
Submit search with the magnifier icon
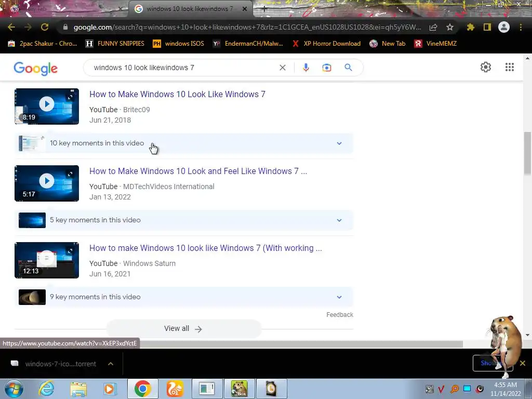click(349, 68)
